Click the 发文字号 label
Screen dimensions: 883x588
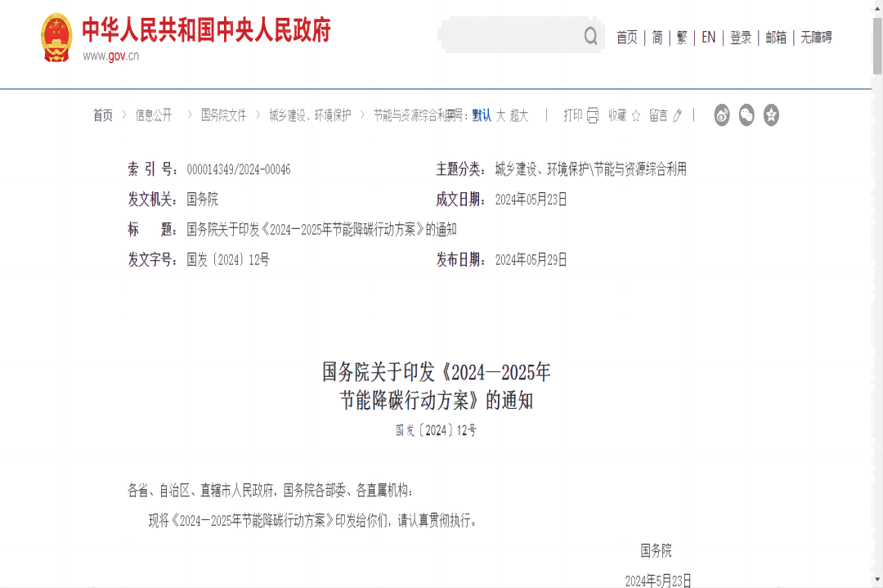coord(153,259)
